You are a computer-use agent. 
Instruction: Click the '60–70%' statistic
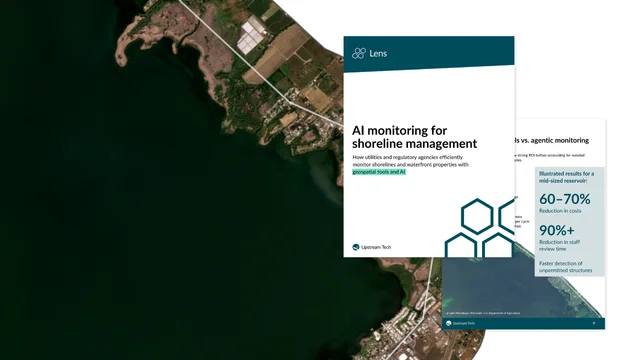(564, 199)
